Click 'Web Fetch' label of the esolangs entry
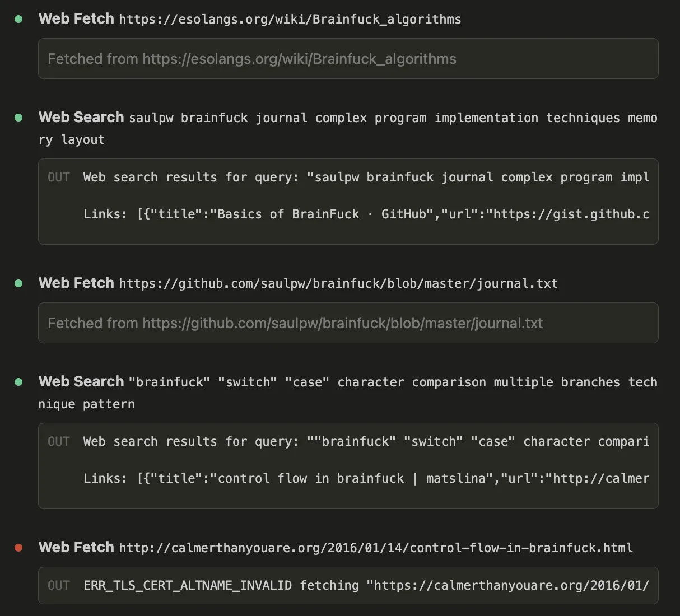The width and height of the screenshot is (680, 616). 76,19
